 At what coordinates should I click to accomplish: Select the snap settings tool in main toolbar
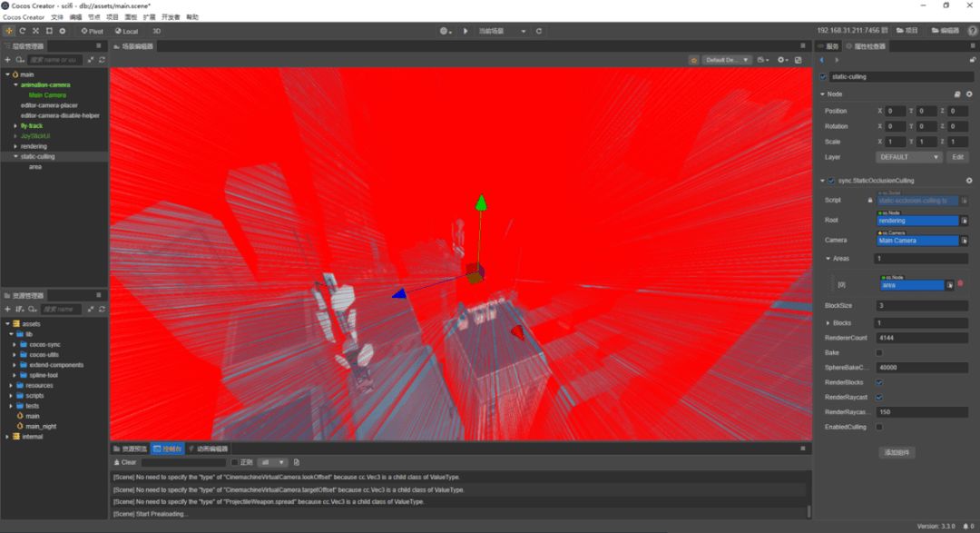[x=62, y=31]
